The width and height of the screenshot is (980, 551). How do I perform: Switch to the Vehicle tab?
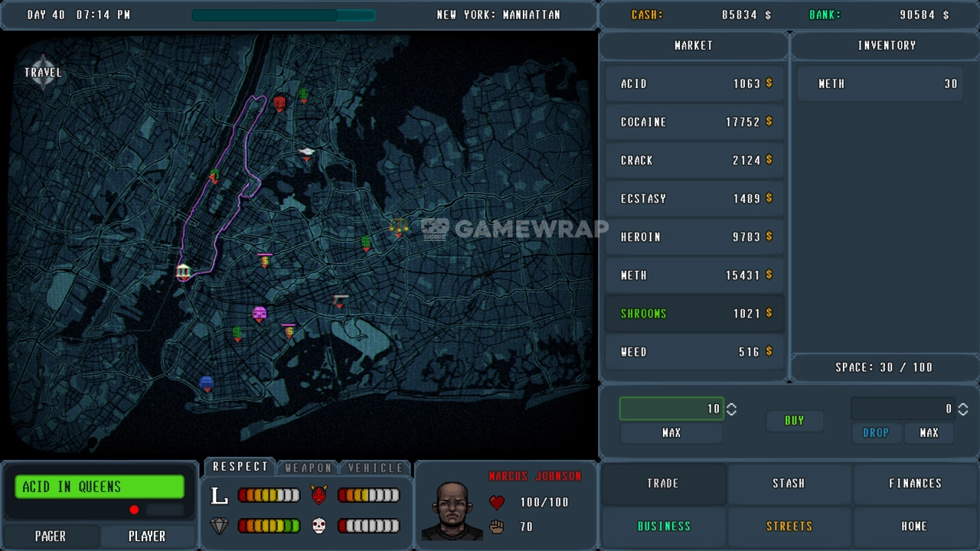[375, 468]
